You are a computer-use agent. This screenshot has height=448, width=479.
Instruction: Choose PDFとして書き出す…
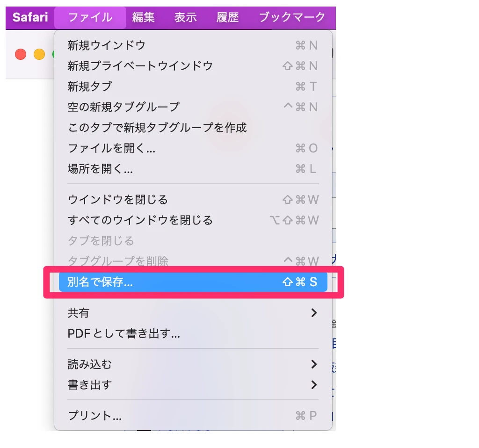193,333
